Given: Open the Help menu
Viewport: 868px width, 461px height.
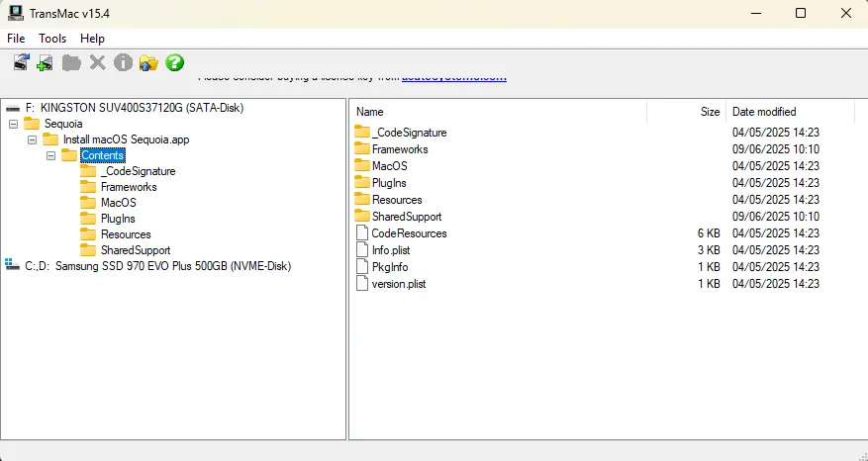Looking at the screenshot, I should (x=92, y=39).
